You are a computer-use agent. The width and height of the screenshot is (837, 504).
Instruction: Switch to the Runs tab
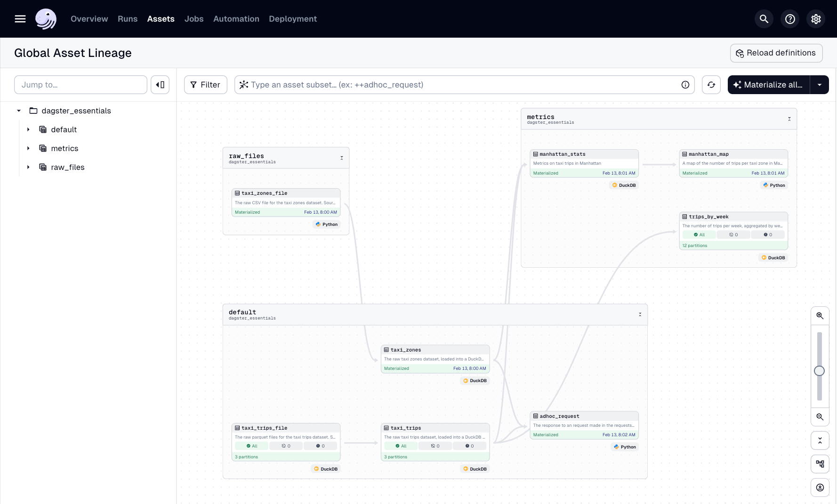(x=127, y=19)
